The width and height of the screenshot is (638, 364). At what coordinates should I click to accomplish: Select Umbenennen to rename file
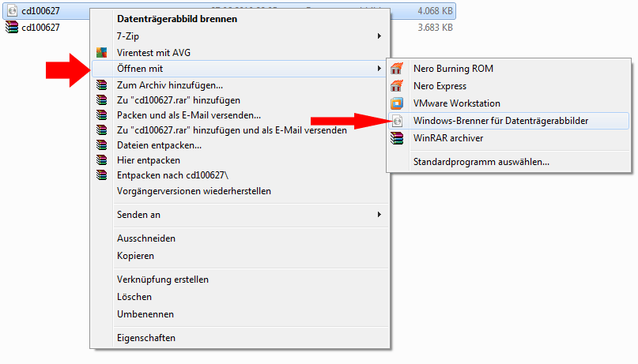tap(145, 314)
